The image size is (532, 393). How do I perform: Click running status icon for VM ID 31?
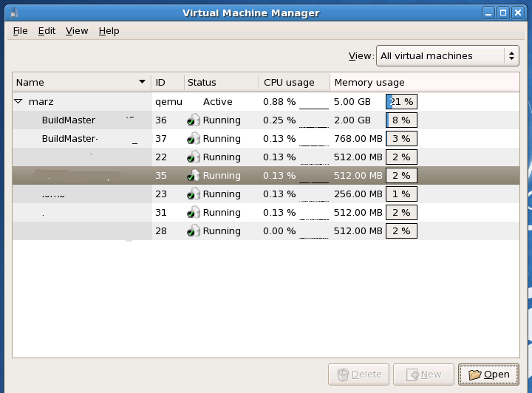(x=193, y=213)
